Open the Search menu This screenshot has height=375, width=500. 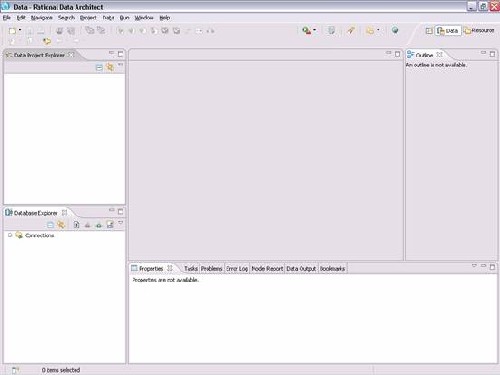[66, 18]
